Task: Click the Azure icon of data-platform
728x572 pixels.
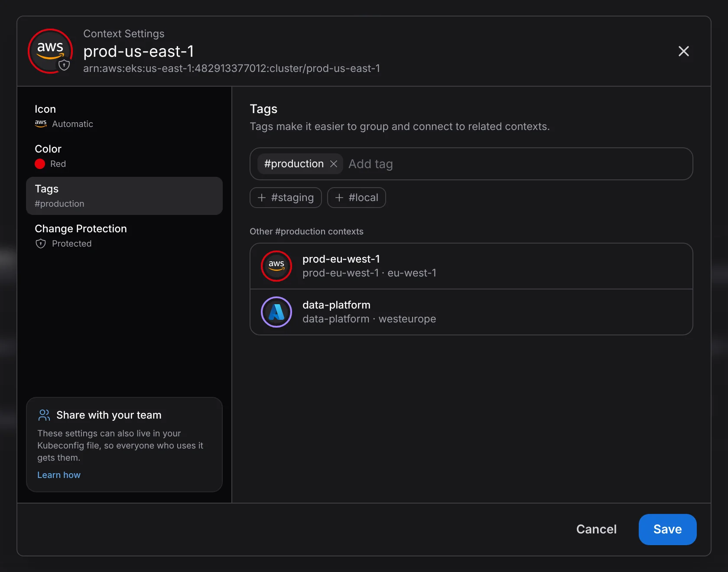Action: click(x=276, y=312)
